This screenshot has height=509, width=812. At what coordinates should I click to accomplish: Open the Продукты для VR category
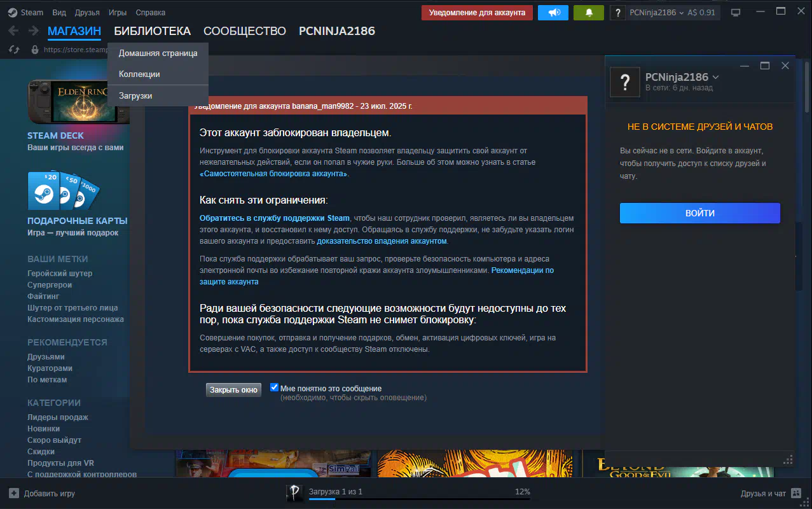[60, 463]
